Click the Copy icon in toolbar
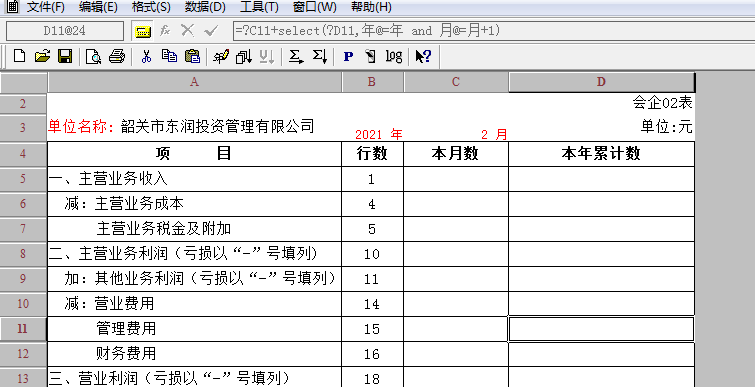The image size is (755, 387). tap(169, 56)
